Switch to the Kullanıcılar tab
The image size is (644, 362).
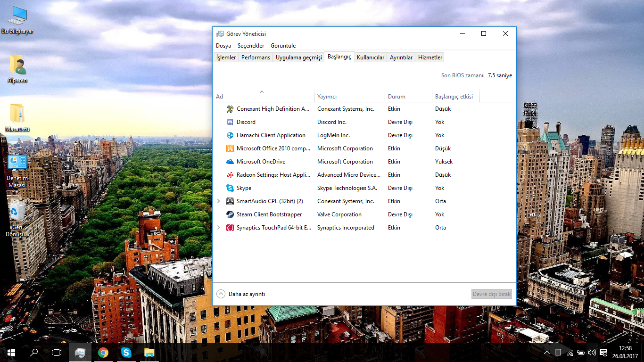[371, 58]
